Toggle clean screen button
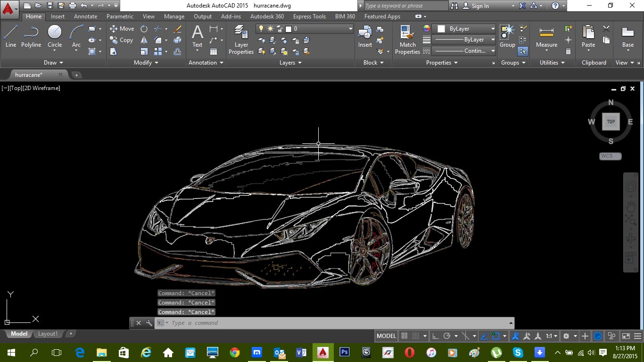The image size is (644, 362). (626, 336)
